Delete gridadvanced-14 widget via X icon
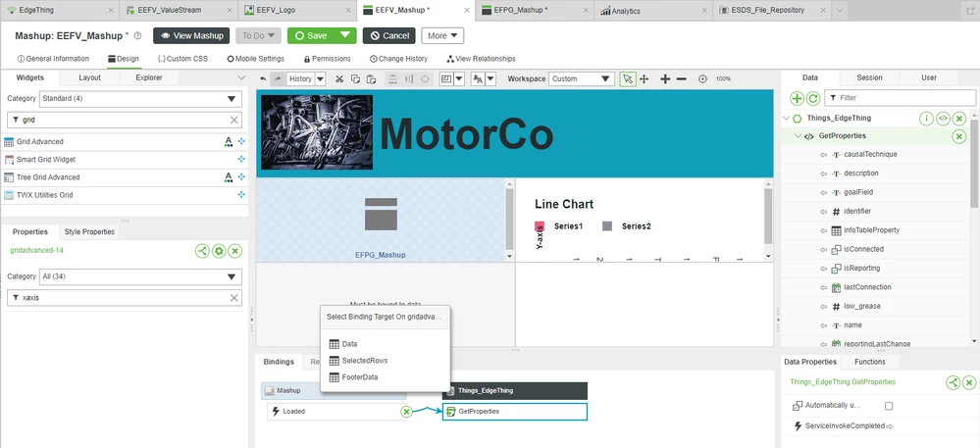This screenshot has width=980, height=448. (234, 251)
